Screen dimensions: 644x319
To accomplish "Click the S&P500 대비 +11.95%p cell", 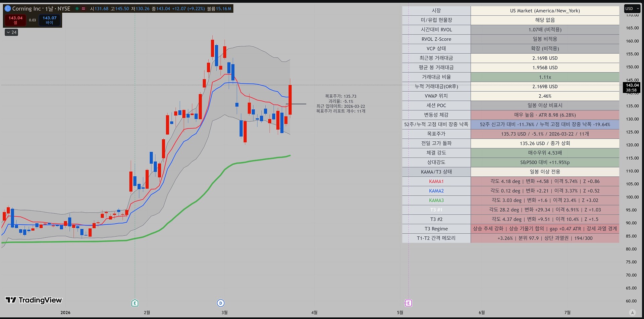I will click(x=545, y=163).
